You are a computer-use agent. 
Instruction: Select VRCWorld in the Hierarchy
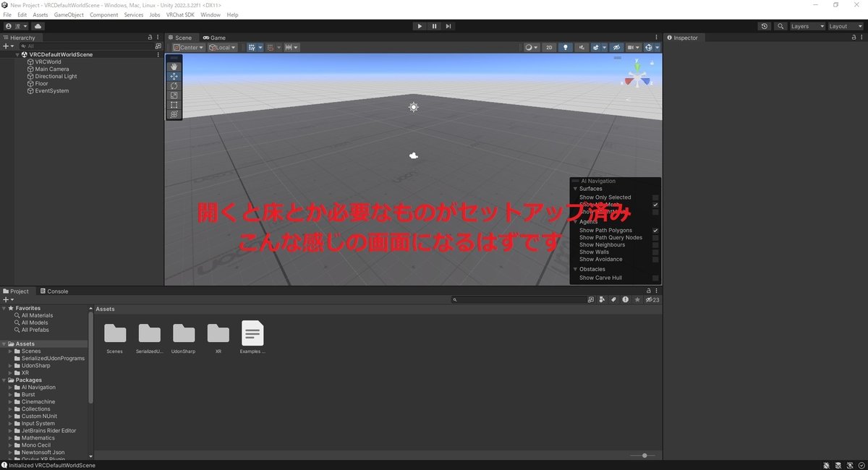pos(48,62)
